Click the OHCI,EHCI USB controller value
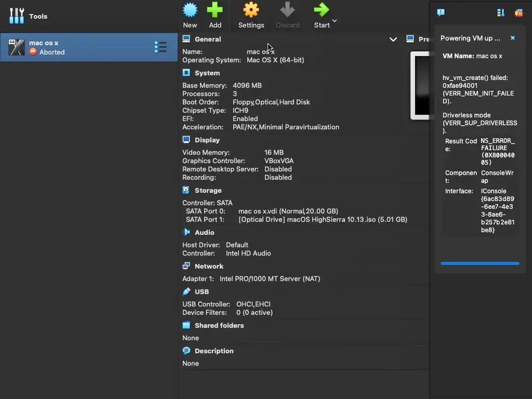Screen dimensions: 532x399 click(253, 304)
